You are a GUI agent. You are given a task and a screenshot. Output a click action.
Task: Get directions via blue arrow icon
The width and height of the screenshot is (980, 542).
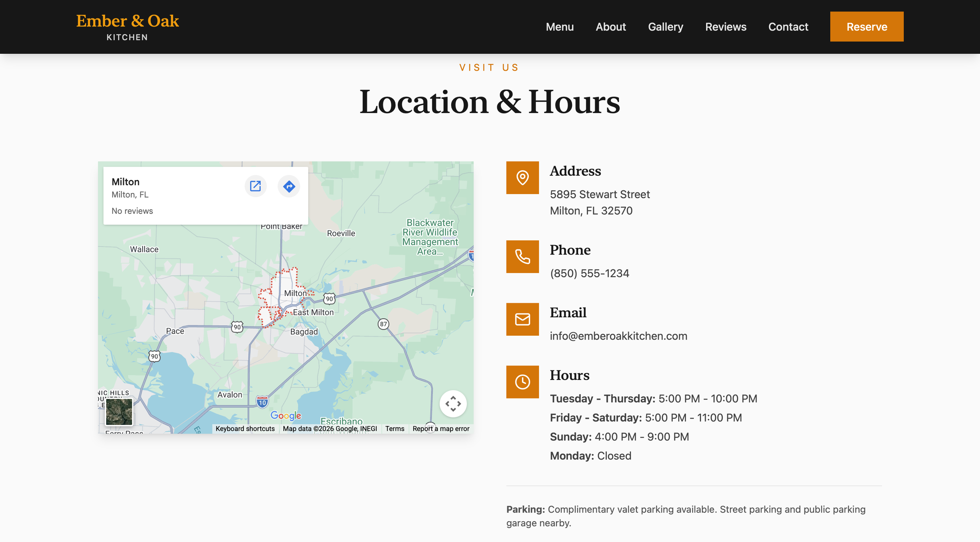(289, 186)
